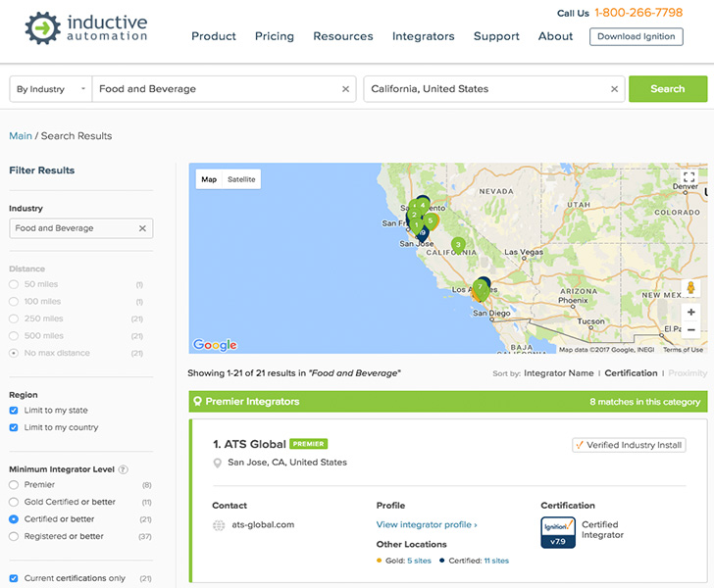Image resolution: width=714 pixels, height=588 pixels.
Task: Click the green map pin numbered 2
Action: pos(414,216)
